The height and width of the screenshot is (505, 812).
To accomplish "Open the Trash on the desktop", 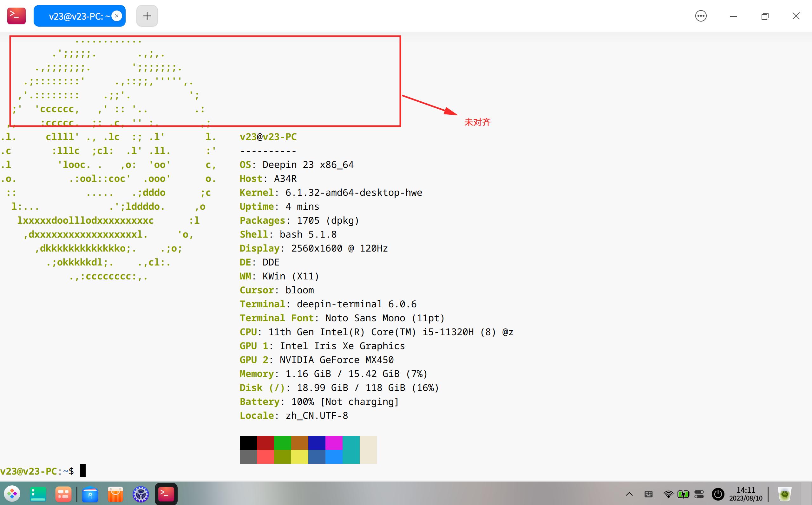I will coord(785,494).
